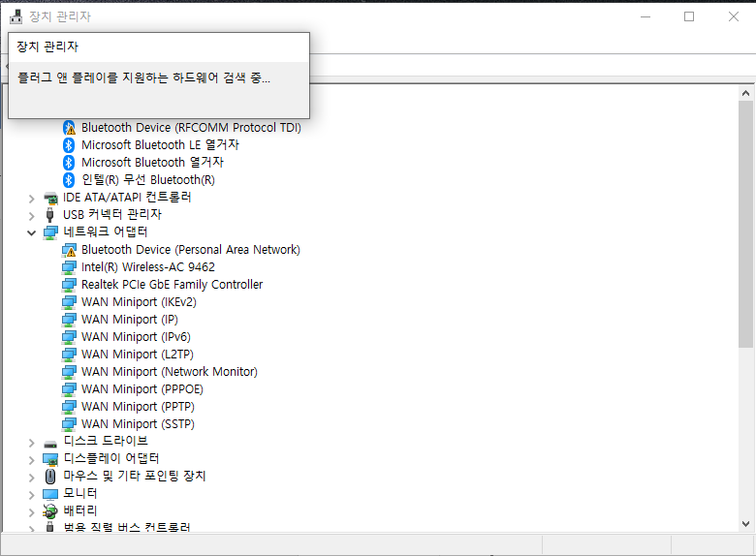Click the 장치 관리자 title bar app icon
Viewport: 756px width, 556px height.
(x=16, y=16)
